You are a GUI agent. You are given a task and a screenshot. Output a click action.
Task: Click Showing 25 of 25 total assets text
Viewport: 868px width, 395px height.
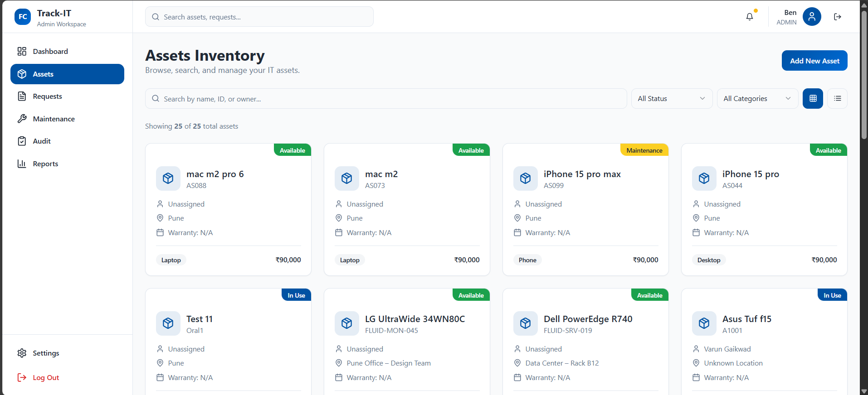(191, 126)
